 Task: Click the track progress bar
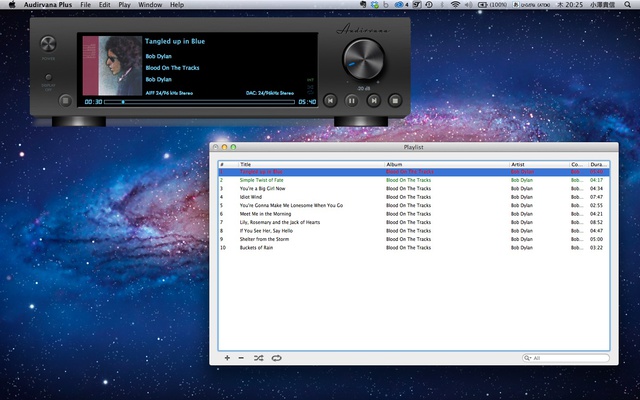click(200, 101)
